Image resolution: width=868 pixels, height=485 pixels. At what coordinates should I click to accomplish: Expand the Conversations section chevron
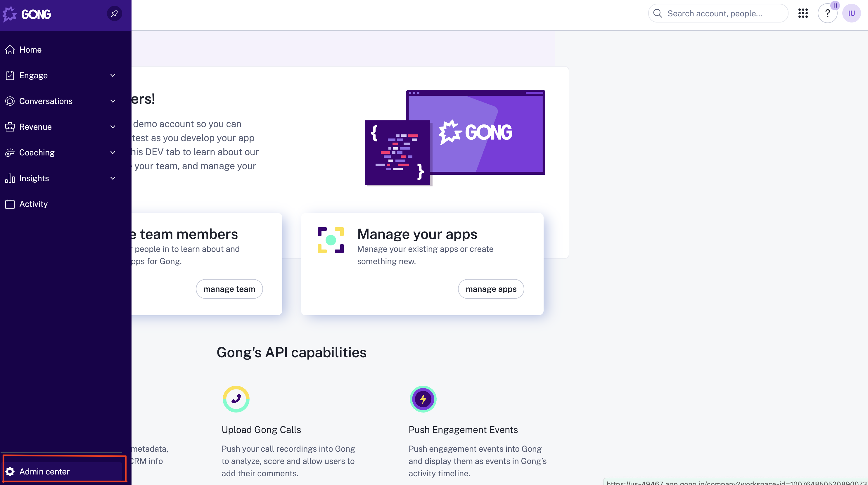pos(113,101)
